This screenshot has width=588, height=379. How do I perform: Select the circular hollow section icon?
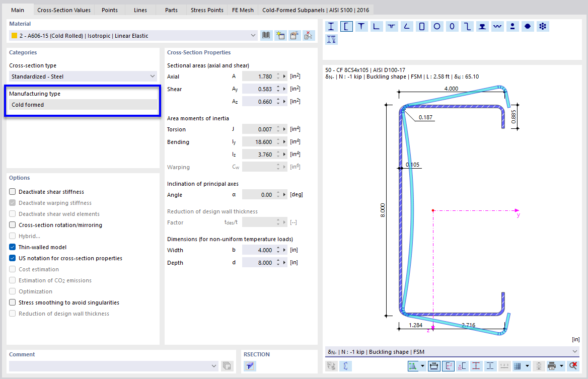tap(437, 26)
